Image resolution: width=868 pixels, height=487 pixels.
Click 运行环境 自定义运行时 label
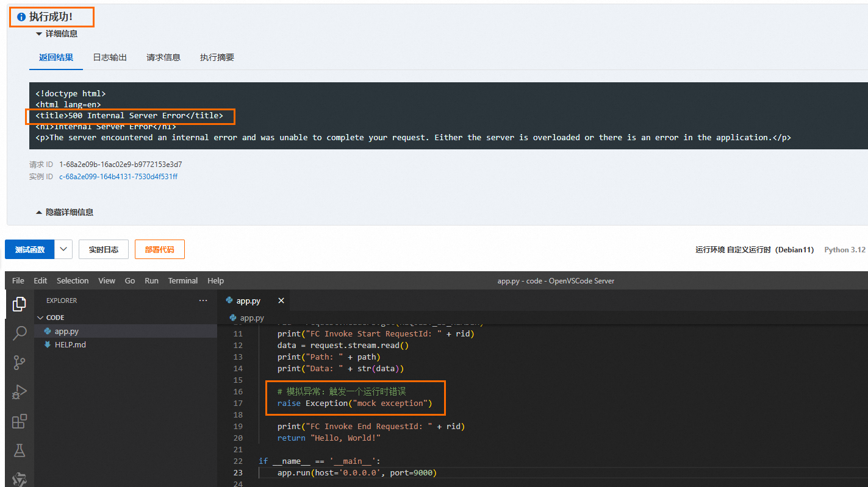[x=755, y=250]
